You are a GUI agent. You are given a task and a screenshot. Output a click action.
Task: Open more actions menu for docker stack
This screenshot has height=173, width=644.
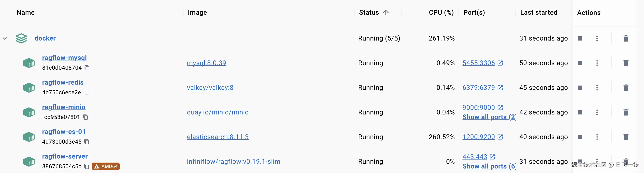coord(597,38)
